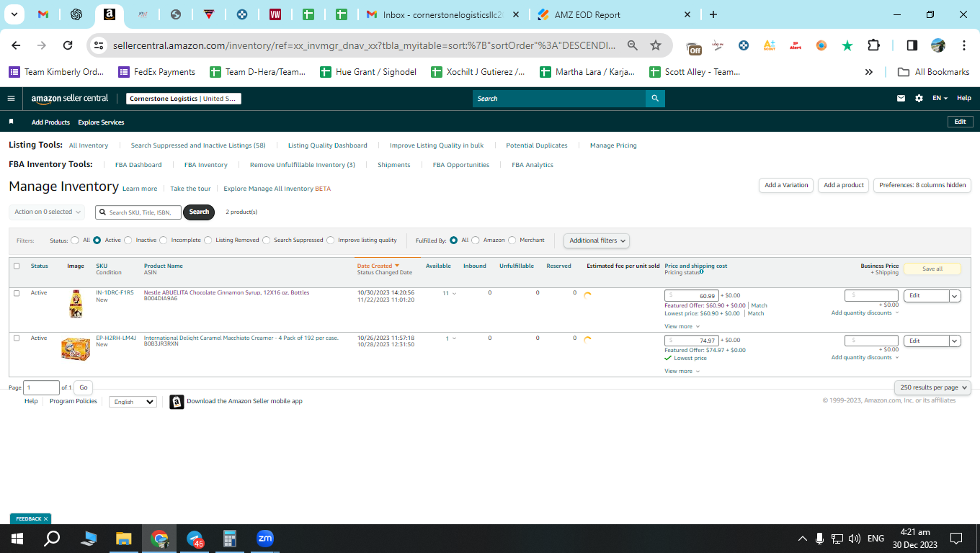Toggle the Chrome side panel icon
The image size is (980, 553).
(912, 45)
